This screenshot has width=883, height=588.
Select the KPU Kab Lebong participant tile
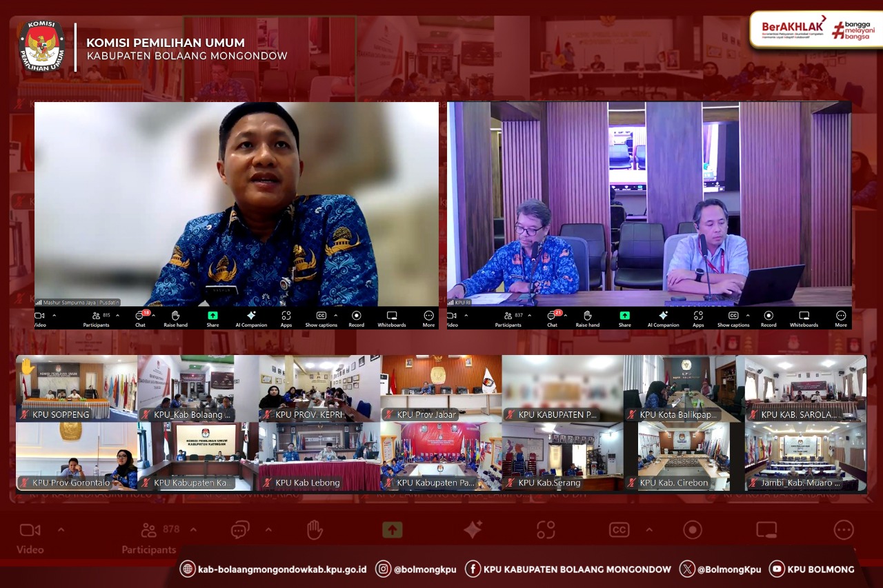pos(319,456)
